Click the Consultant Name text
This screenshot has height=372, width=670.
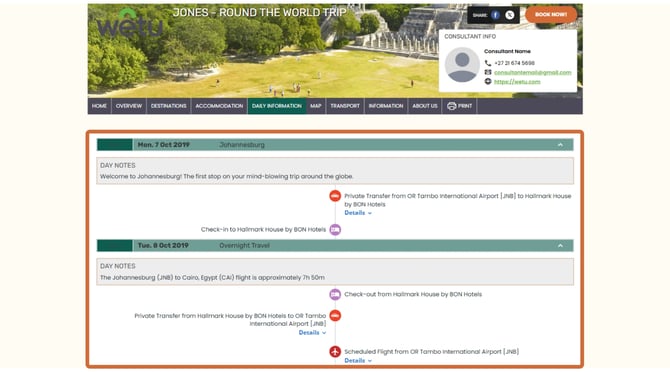507,51
